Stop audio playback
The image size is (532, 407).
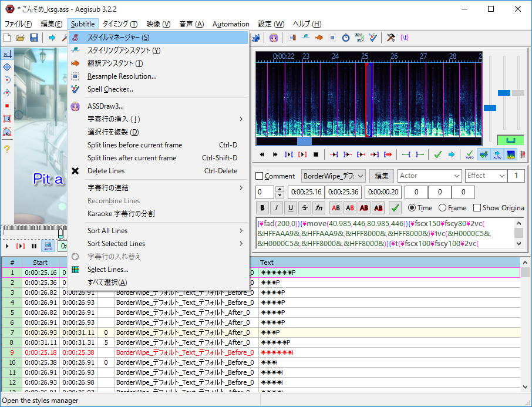316,155
